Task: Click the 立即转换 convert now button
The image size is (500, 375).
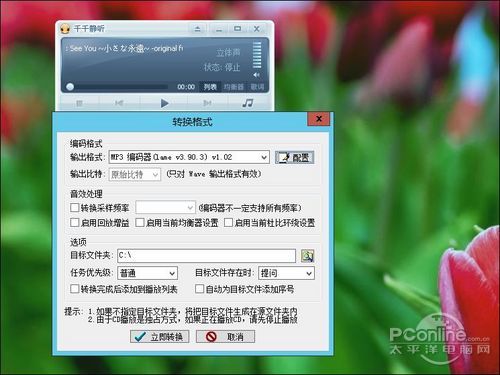Action: 160,337
